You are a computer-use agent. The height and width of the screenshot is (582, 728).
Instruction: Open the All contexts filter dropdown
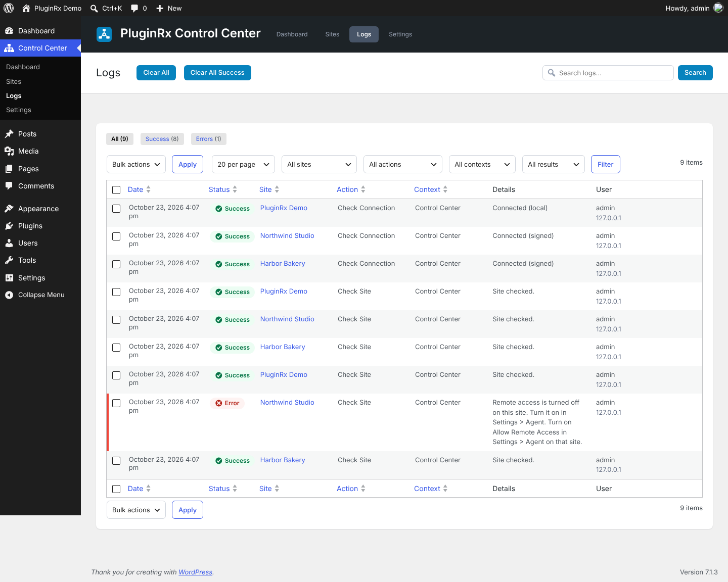tap(482, 164)
